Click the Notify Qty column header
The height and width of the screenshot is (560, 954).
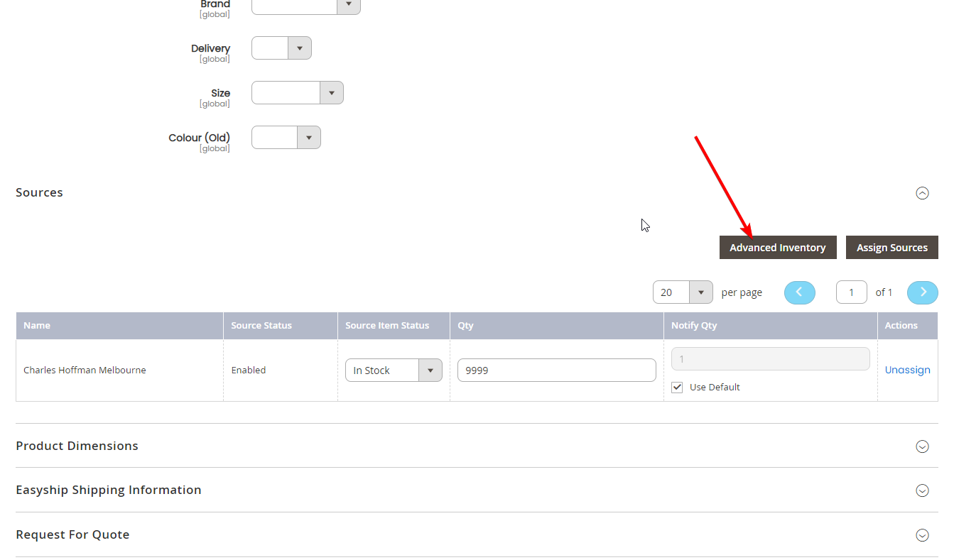771,326
